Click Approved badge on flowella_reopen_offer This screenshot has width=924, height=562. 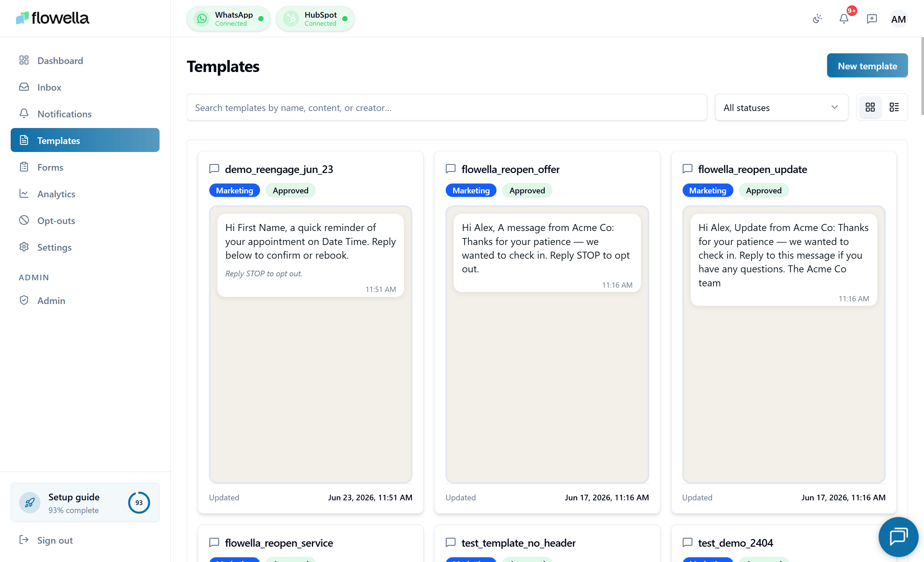(x=527, y=190)
